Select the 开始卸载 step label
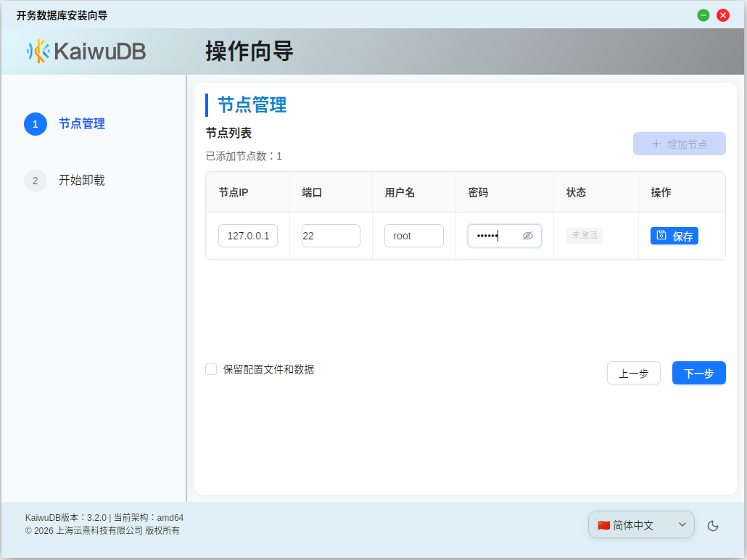Screen dimensions: 747x560 tap(81, 180)
